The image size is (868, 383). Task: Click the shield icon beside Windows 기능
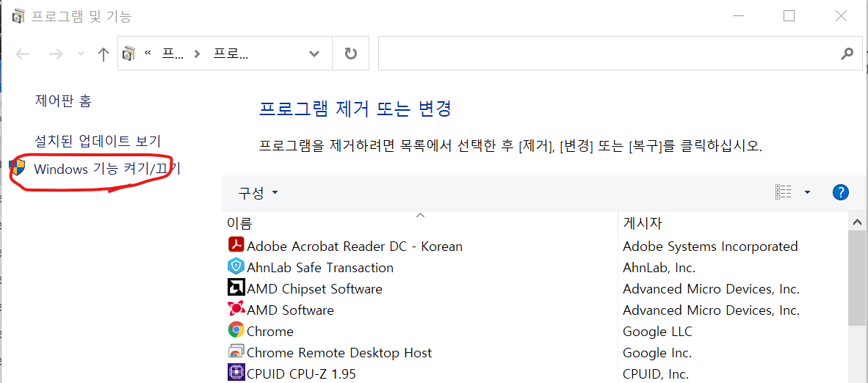[x=17, y=167]
